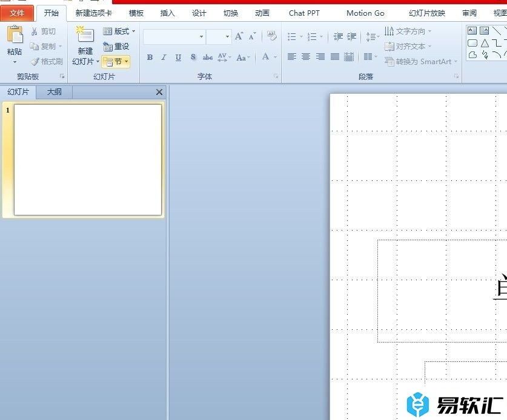
Task: Toggle underline formatting with U button
Action: point(178,57)
